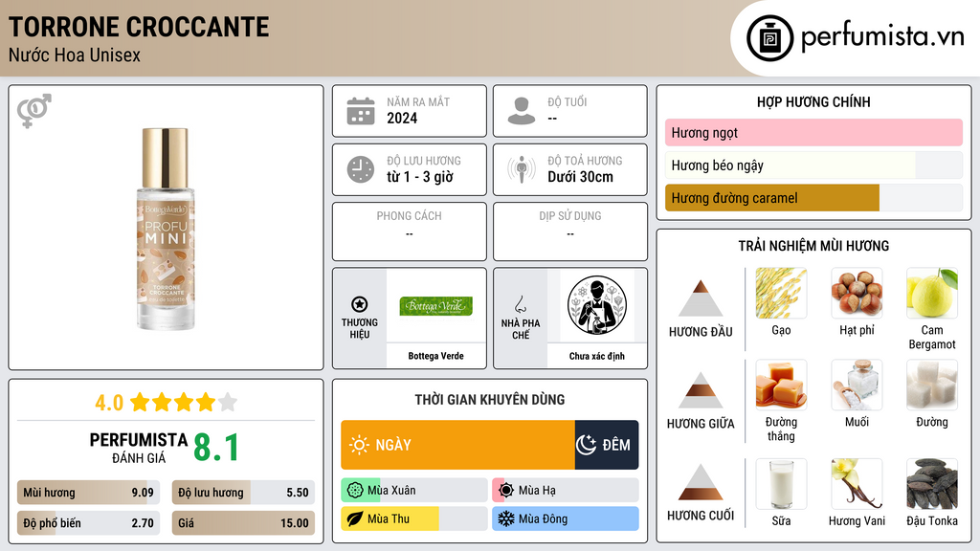Click the Sữa milk glass note image
The width and height of the screenshot is (980, 551).
click(x=781, y=483)
